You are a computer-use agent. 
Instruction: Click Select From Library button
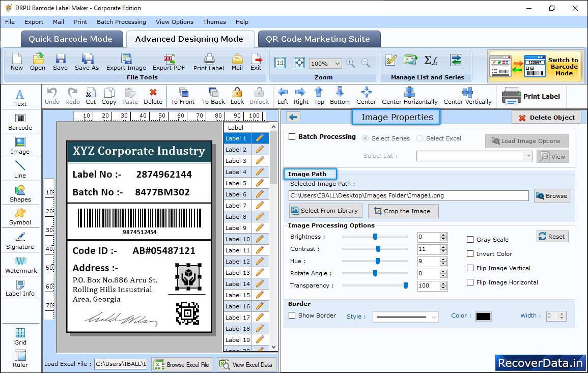coord(325,211)
